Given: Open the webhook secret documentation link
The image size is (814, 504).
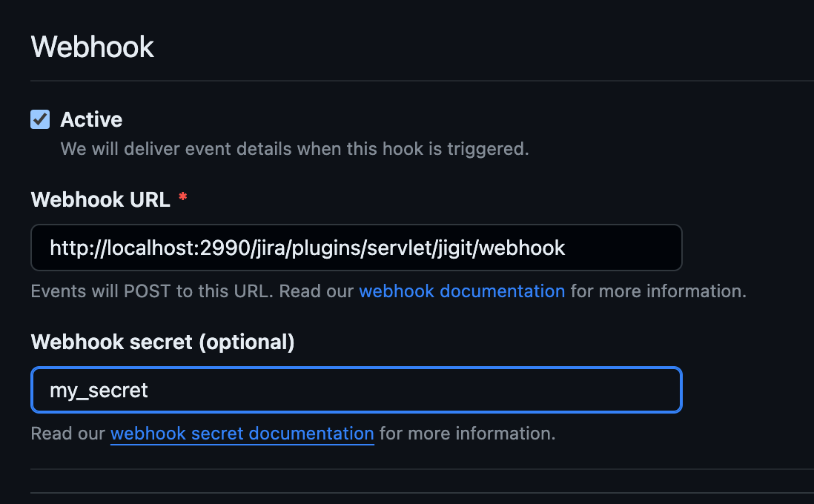Looking at the screenshot, I should pos(242,434).
